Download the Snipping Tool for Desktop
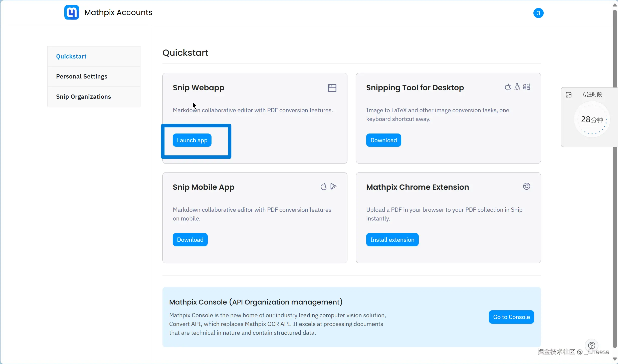Viewport: 618px width, 364px height. pyautogui.click(x=383, y=140)
